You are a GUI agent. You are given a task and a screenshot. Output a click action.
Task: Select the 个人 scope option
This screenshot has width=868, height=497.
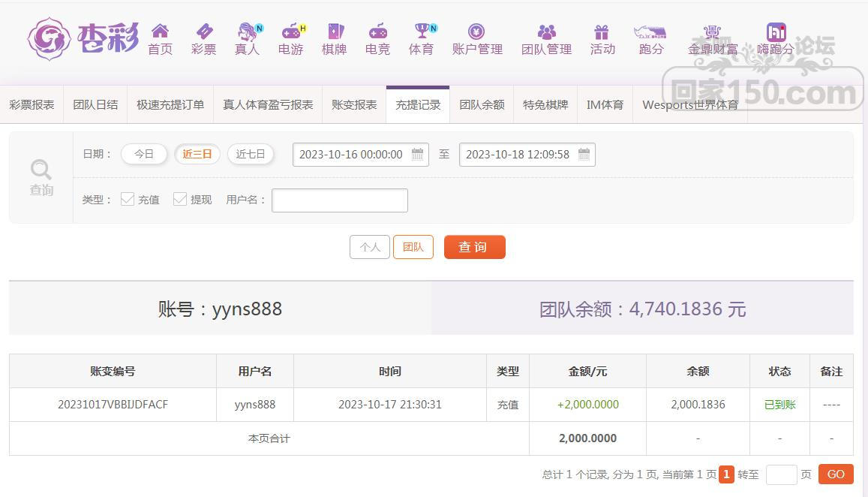[x=370, y=247]
